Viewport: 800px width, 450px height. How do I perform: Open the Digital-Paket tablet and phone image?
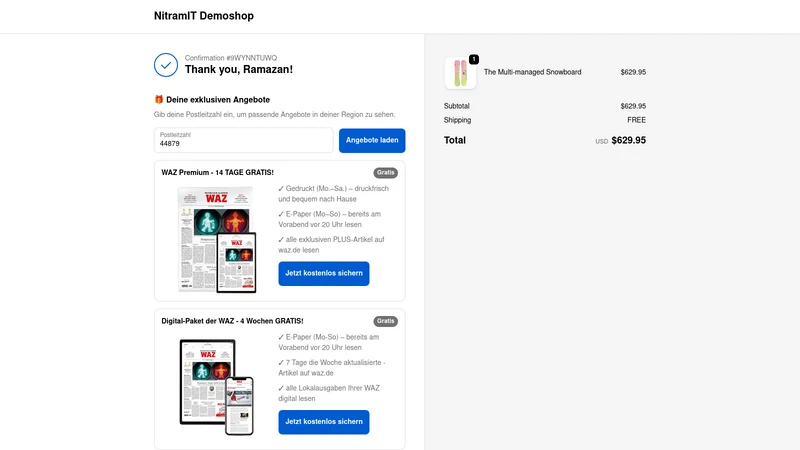(x=217, y=387)
